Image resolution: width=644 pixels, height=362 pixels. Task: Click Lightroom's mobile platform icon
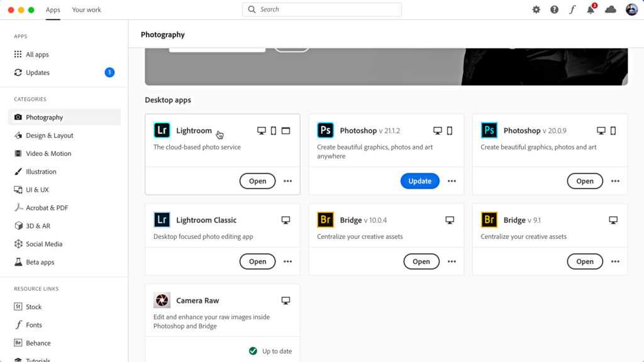point(274,131)
